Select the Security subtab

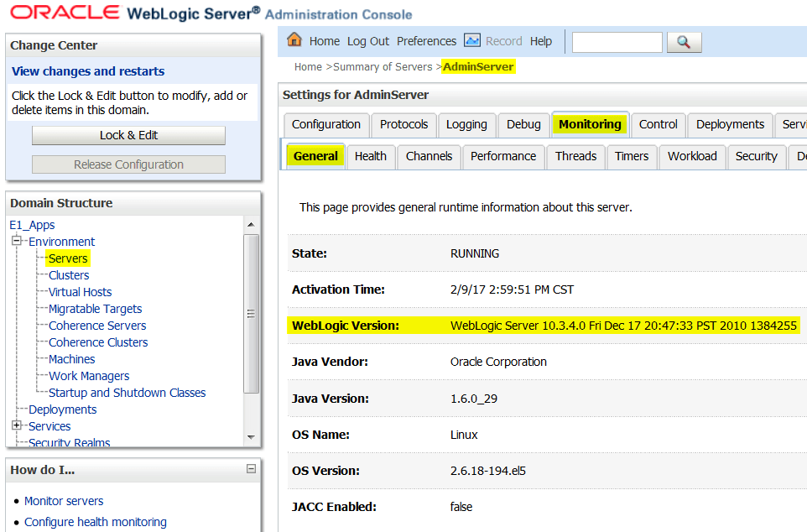point(757,157)
